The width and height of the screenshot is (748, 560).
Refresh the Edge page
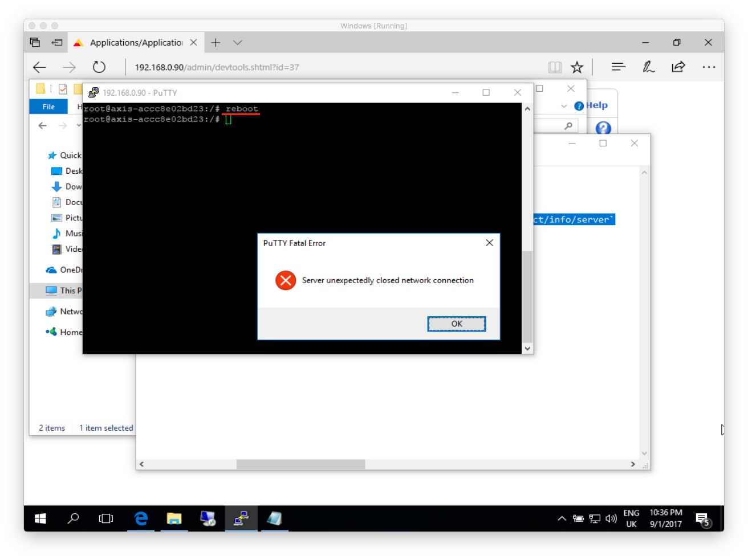(x=99, y=67)
